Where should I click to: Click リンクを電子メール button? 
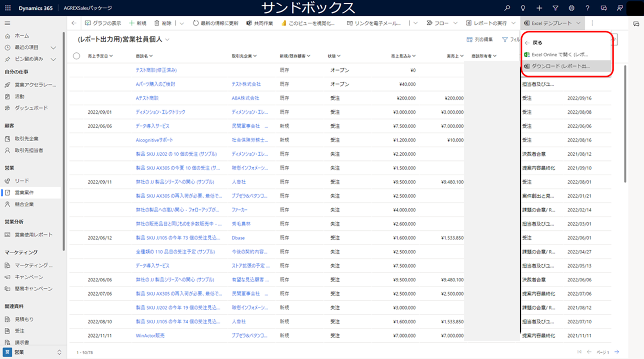(374, 23)
